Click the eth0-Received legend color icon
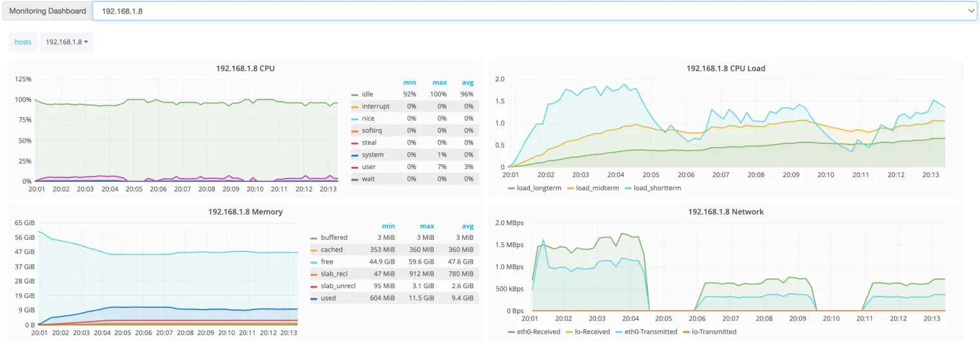 click(x=513, y=332)
